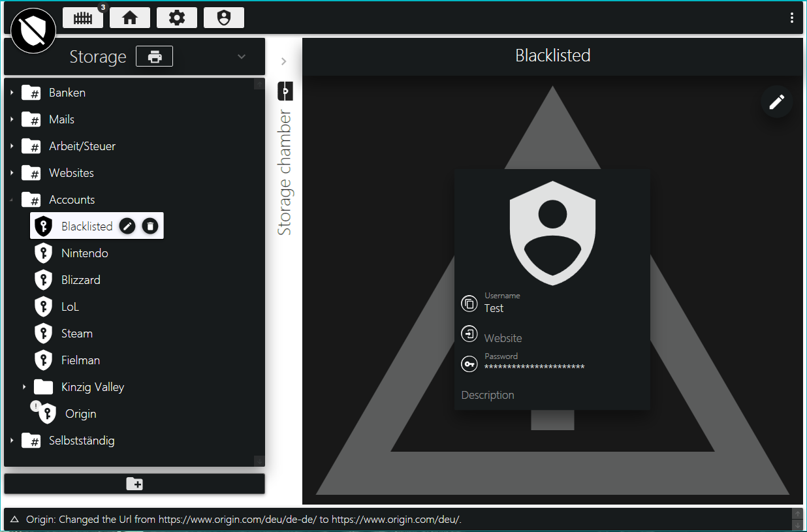Click the Description field

point(488,395)
